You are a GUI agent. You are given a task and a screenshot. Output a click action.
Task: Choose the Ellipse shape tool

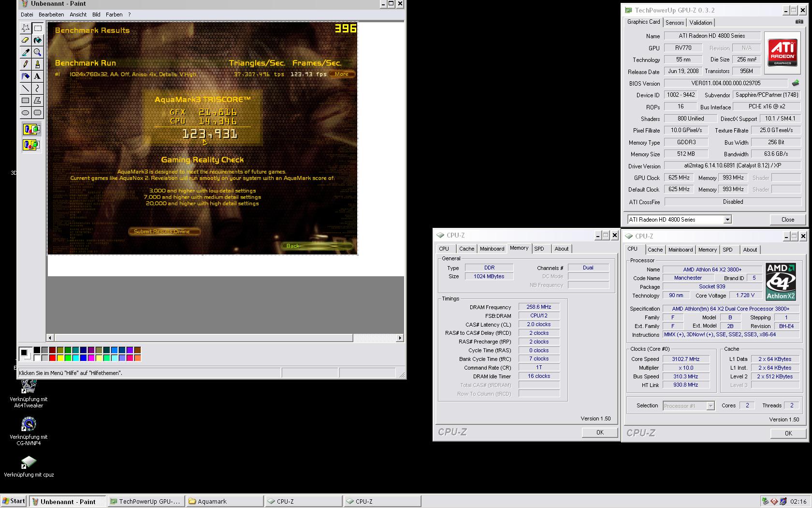point(25,113)
